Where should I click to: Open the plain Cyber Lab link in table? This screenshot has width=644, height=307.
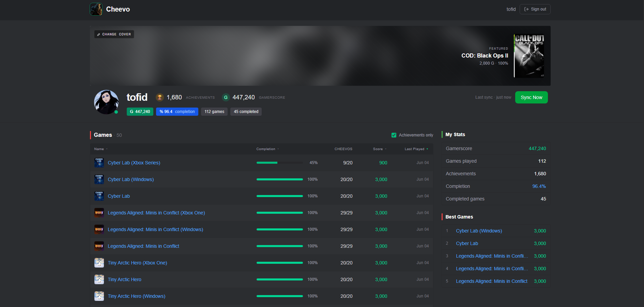[x=119, y=196]
